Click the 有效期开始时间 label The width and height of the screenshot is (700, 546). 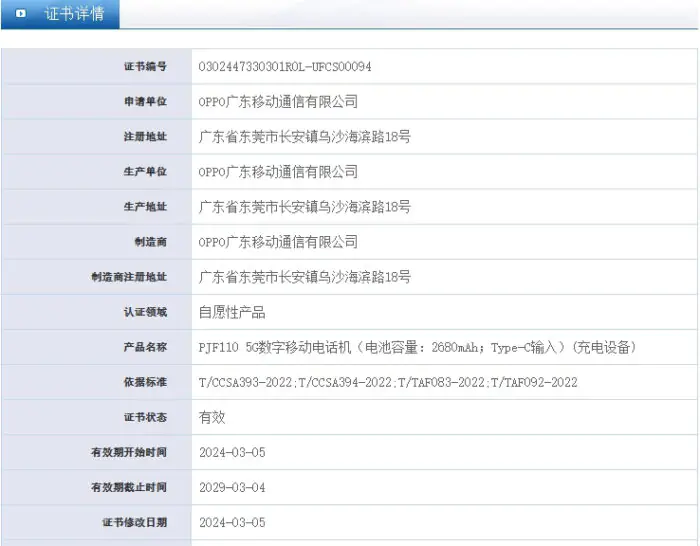pos(129,452)
